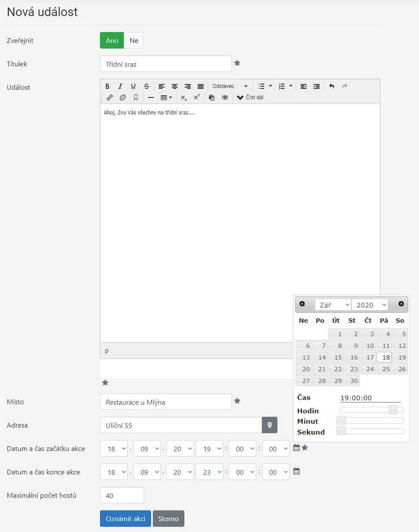Click the map marker button beside Adresa
This screenshot has width=419, height=532.
[270, 425]
